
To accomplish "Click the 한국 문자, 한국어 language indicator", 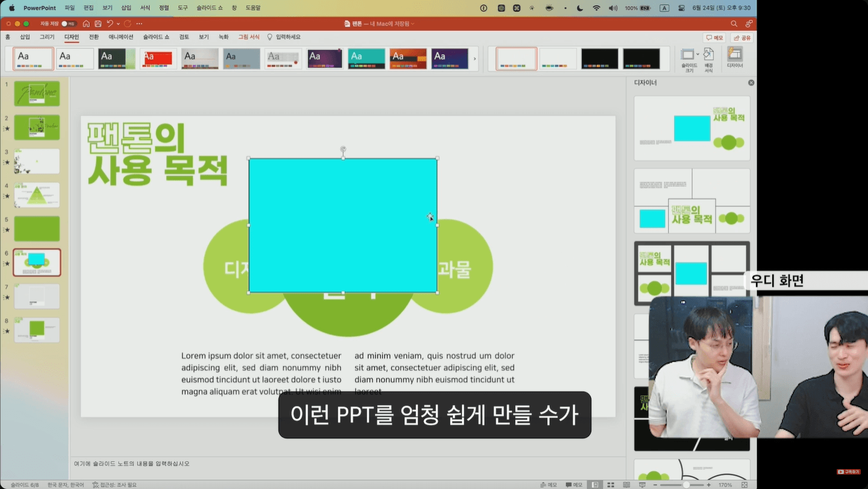I will click(66, 485).
